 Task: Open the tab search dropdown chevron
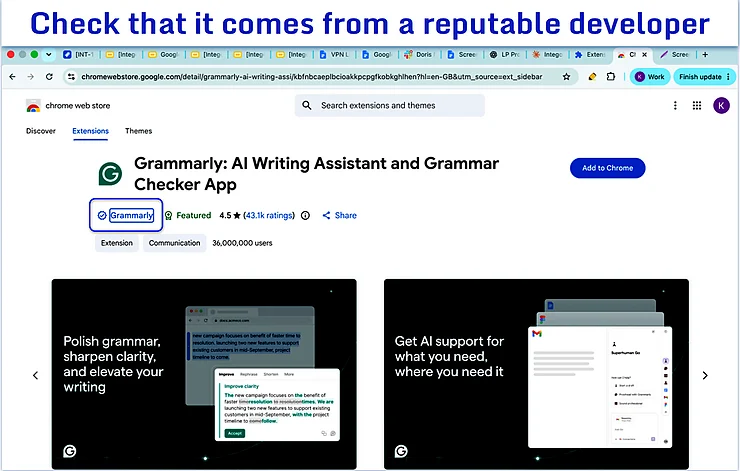point(49,55)
